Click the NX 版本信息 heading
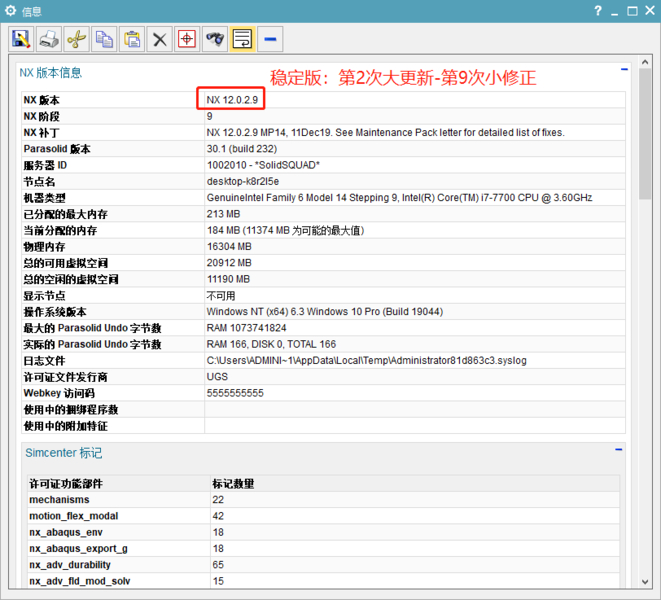 point(51,73)
